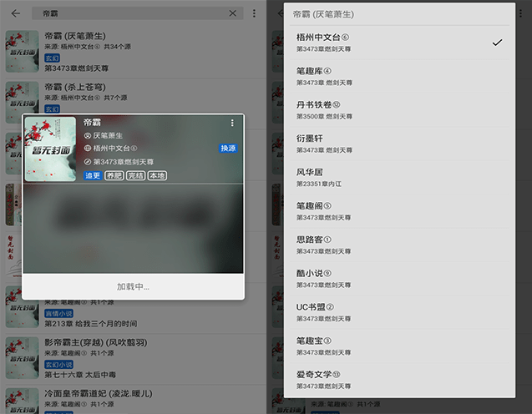The width and height of the screenshot is (532, 414).
Task: Clear the search text with the X icon
Action: click(233, 13)
